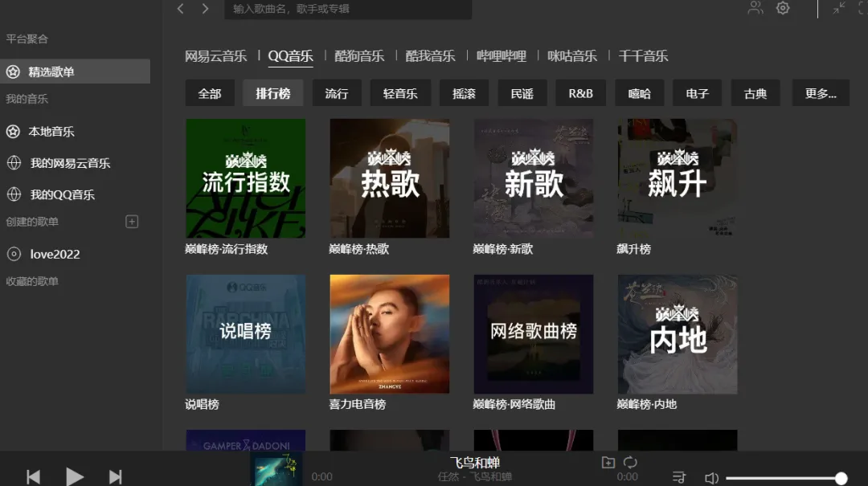Add current song to playlist folder icon

(x=608, y=462)
